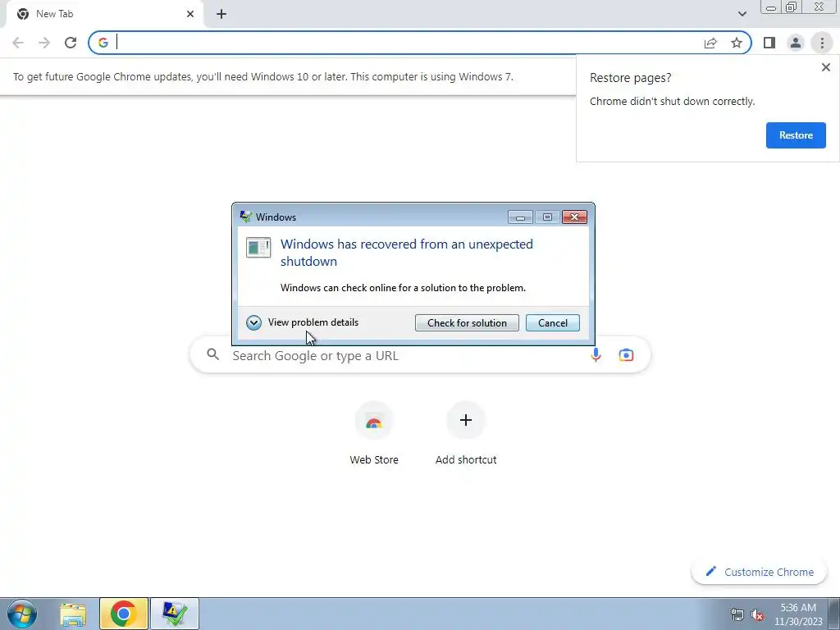Image resolution: width=840 pixels, height=630 pixels.
Task: Maximize the Windows recovery dialog
Action: (547, 217)
